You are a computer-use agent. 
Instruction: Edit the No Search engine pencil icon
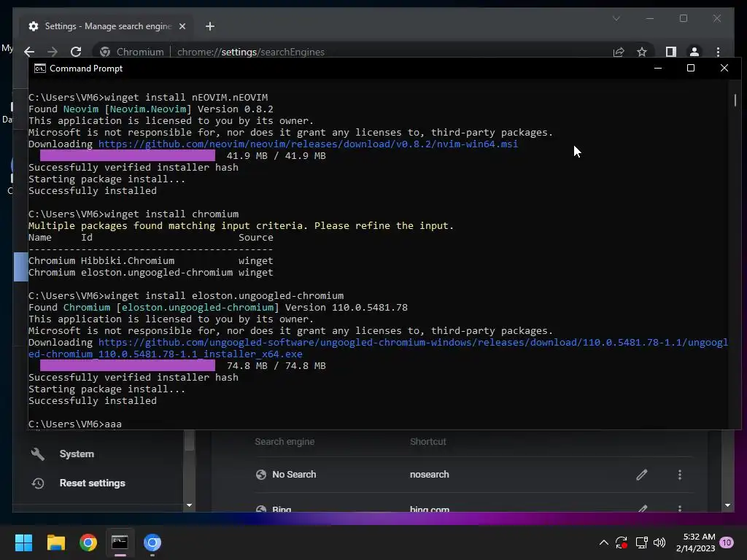[642, 474]
